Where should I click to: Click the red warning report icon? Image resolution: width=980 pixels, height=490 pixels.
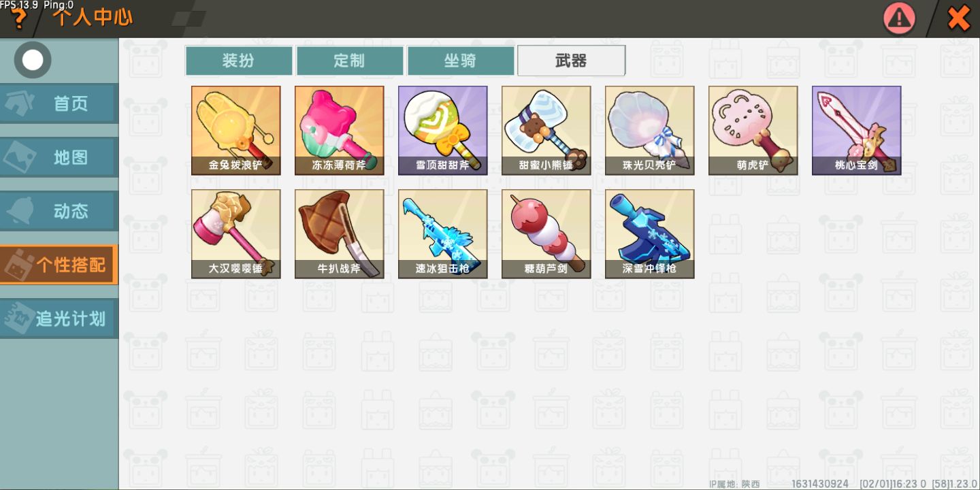(x=900, y=18)
